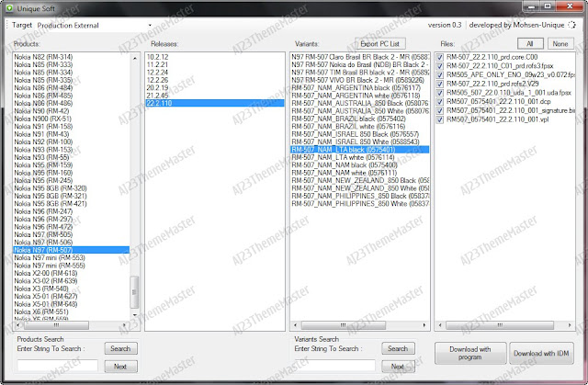The image size is (588, 385).
Task: Select RM-507_NAM_ISRAEL 850 Black variant
Action: [360, 134]
